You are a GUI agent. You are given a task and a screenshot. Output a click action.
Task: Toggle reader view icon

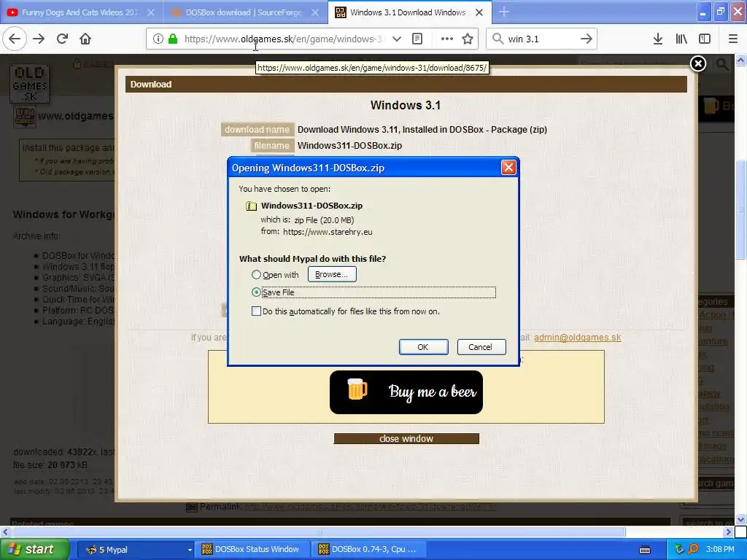click(417, 39)
